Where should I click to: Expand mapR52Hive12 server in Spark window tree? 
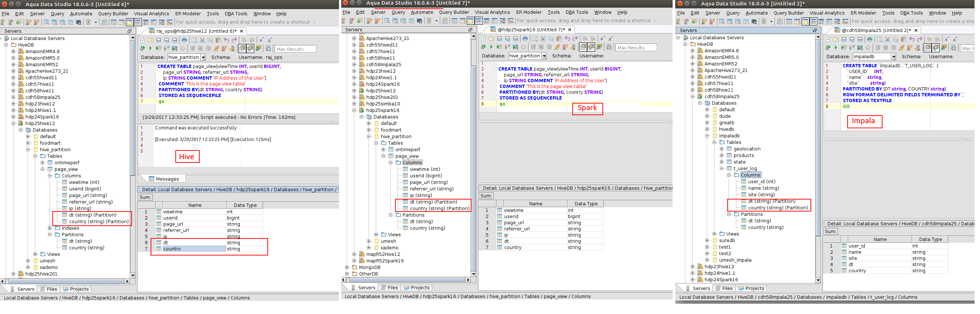coord(354,254)
